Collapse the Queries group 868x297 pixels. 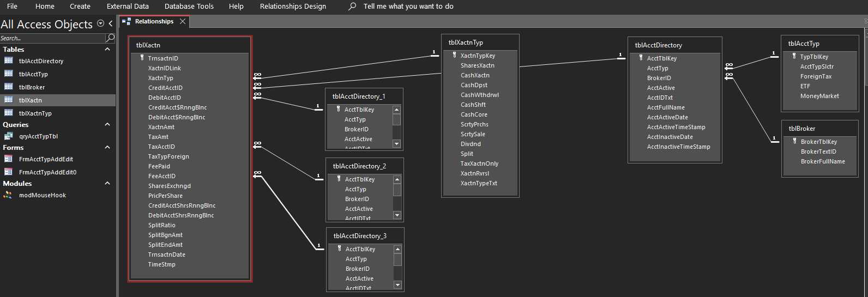tap(107, 124)
